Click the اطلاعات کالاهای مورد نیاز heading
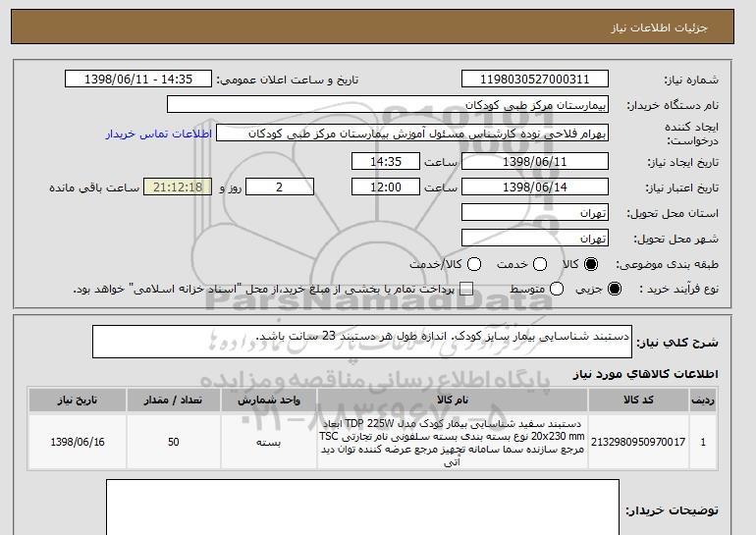Screen dimensions: 756x535 tap(646, 374)
